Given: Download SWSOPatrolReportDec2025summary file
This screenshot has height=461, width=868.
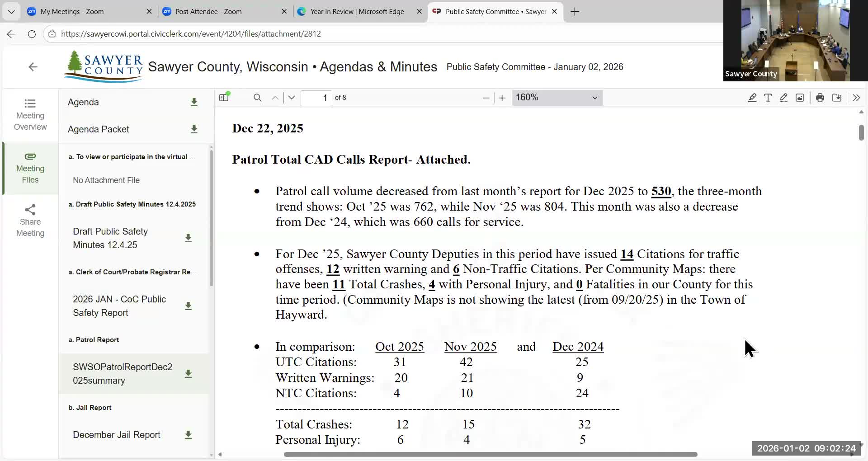Looking at the screenshot, I should click(x=188, y=374).
